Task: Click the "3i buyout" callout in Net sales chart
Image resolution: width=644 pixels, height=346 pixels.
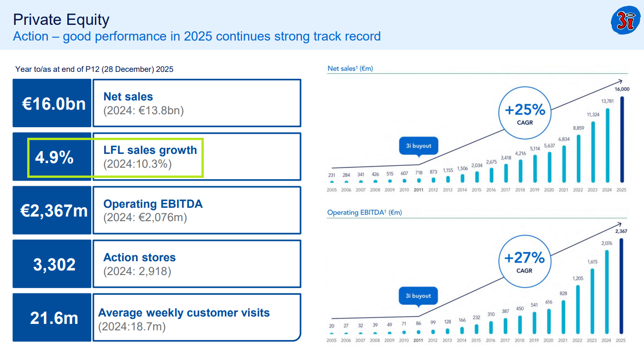Action: pos(419,146)
